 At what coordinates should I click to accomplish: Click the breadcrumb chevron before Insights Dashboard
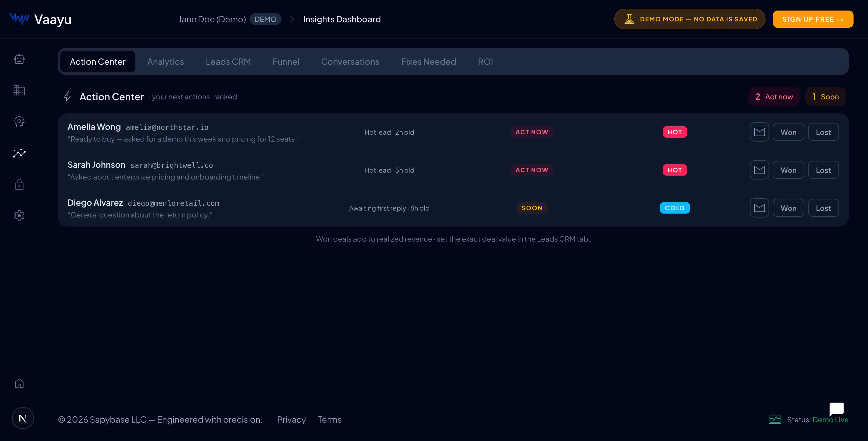coord(292,19)
